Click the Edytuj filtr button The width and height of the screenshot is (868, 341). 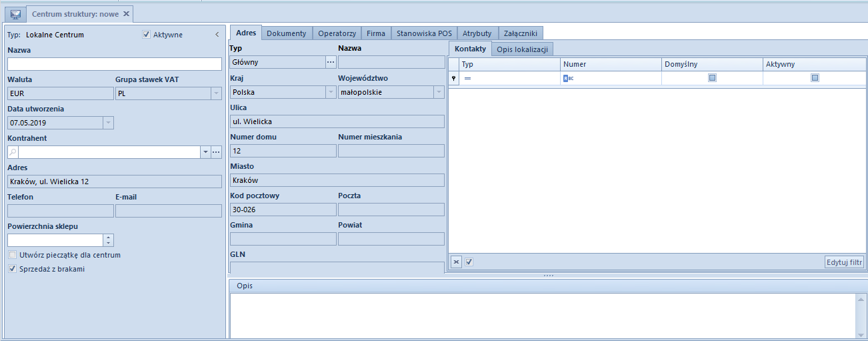tap(844, 262)
